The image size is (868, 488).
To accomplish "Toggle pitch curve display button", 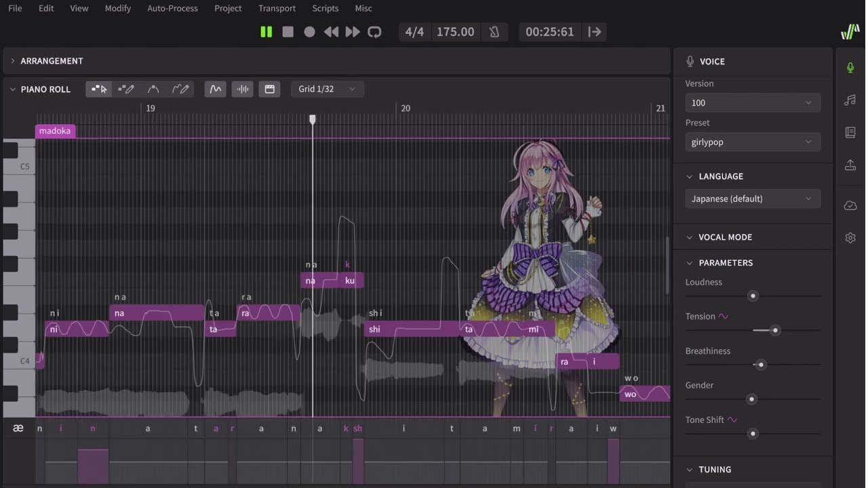I will [x=216, y=89].
